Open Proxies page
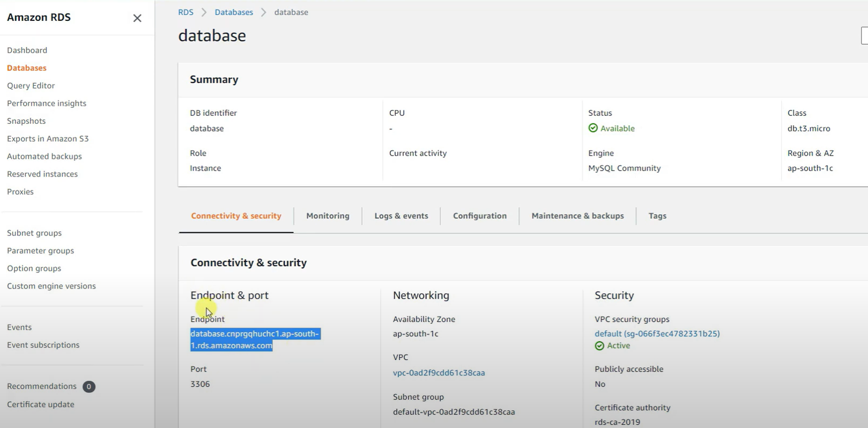Viewport: 868px width, 428px height. 20,192
